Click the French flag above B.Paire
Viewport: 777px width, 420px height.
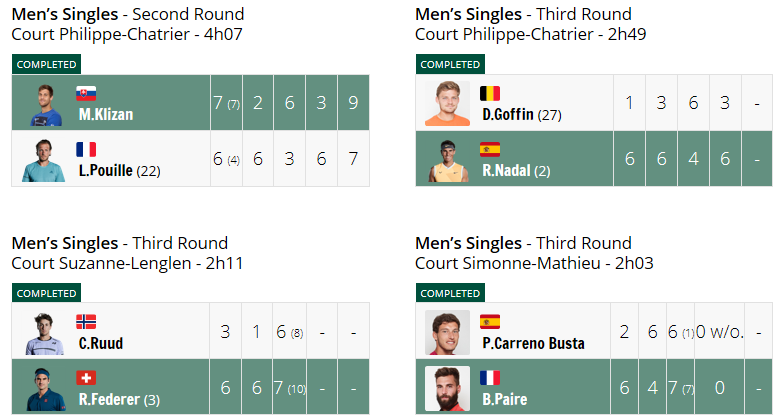tap(490, 378)
